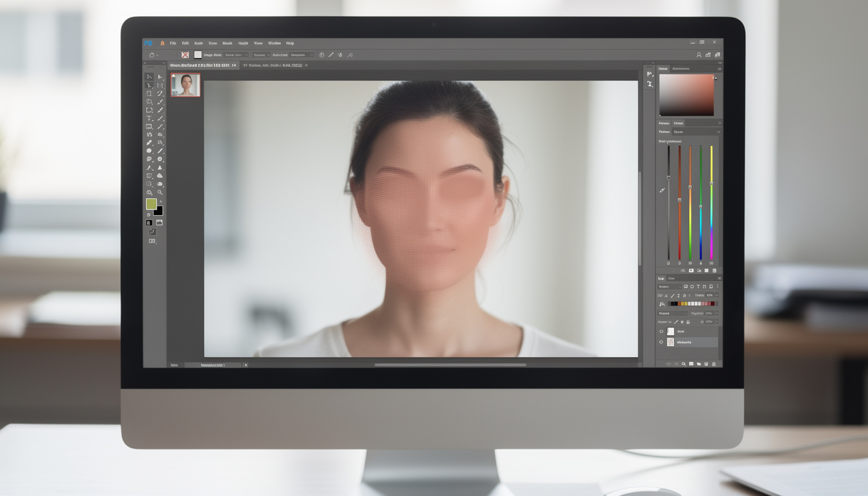Open the Layers panel menu icon

(719, 278)
